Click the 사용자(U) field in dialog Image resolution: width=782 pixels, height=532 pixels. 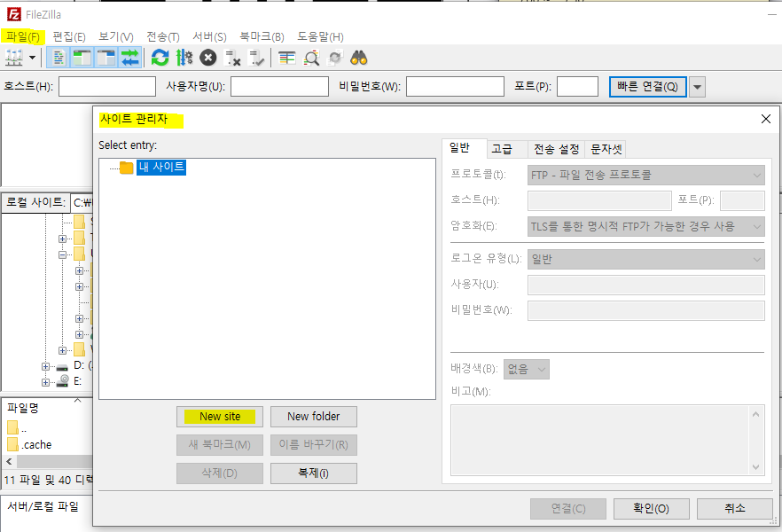[645, 285]
